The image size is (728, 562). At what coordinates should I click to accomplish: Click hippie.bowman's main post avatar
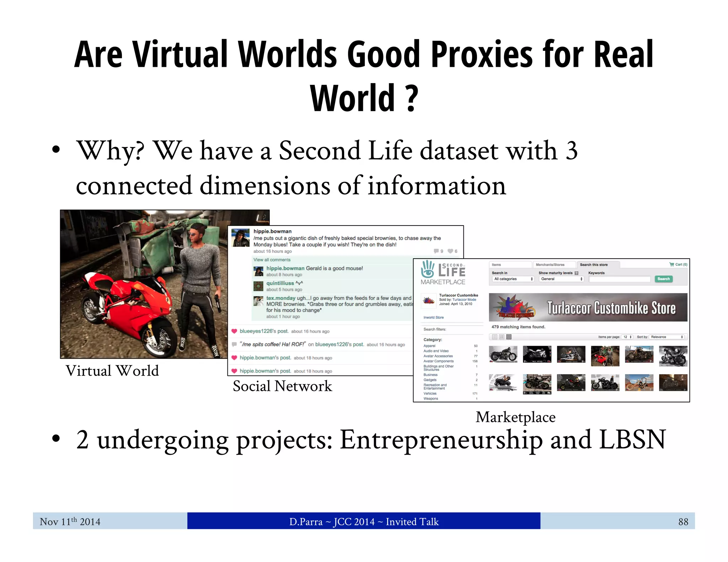pyautogui.click(x=240, y=238)
